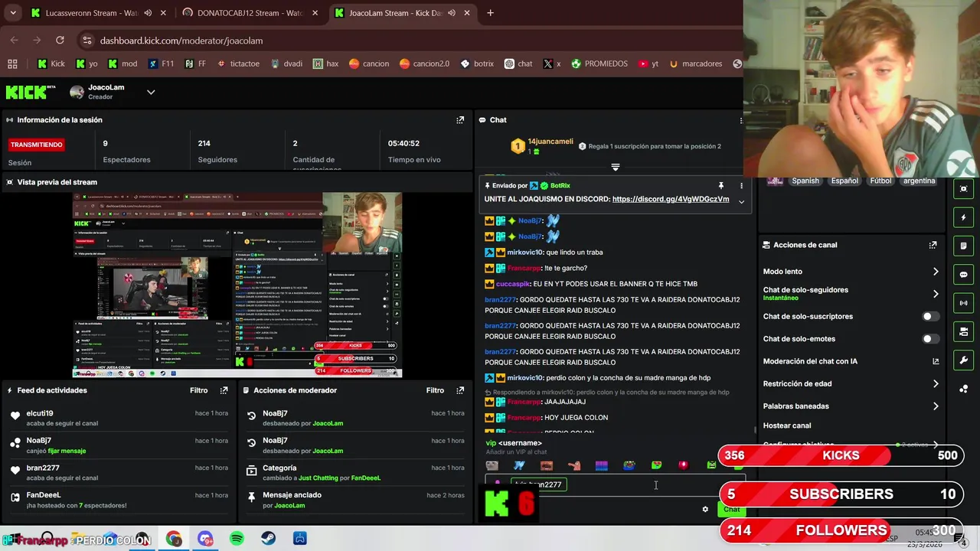Toggle Chat de solo-emotes switch
Screen dimensions: 980x551
coord(929,339)
